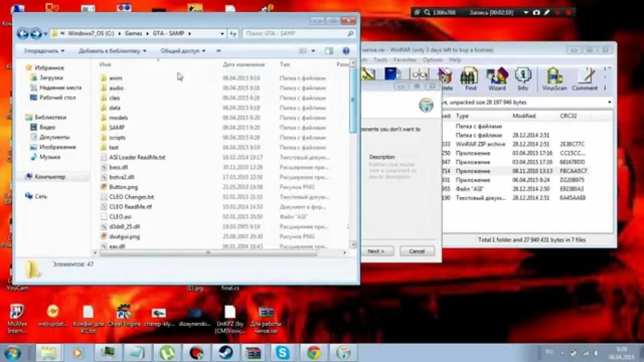644x362 pixels.
Task: Open the Favorites menu in WinRAR
Action: point(405,60)
